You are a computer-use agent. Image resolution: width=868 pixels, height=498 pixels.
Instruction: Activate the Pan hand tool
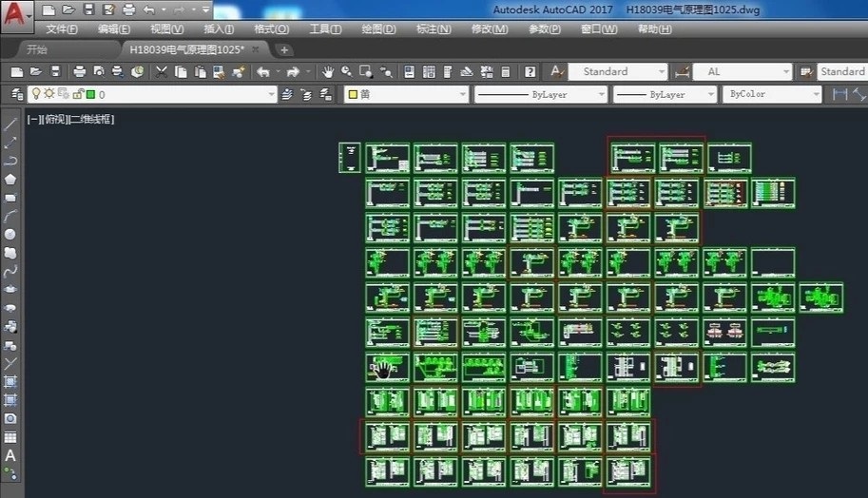[328, 71]
